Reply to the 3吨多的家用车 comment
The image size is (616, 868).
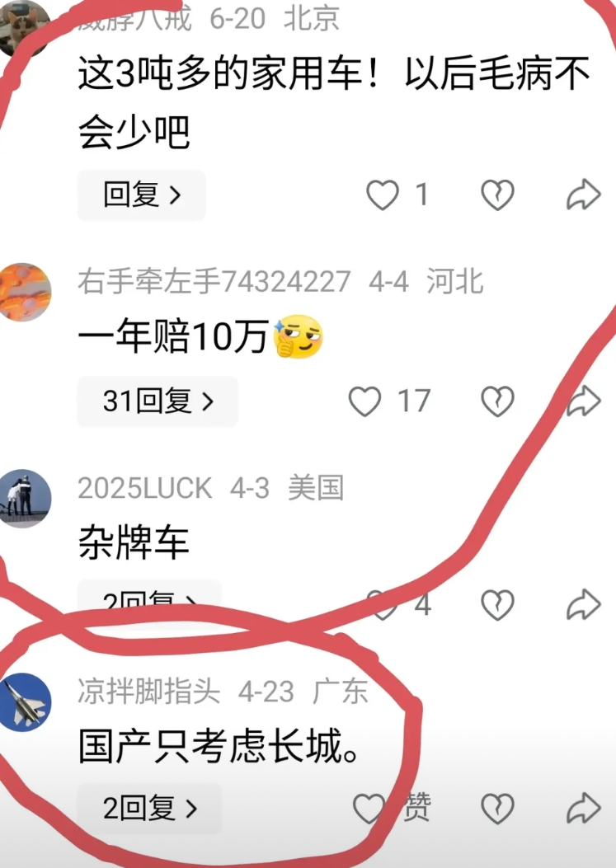[x=141, y=195]
